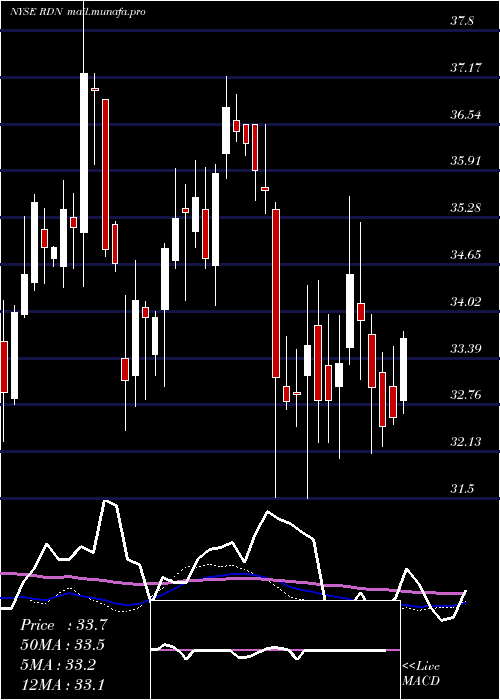
Task: Click the 37.8 price axis label
Action: point(462,21)
